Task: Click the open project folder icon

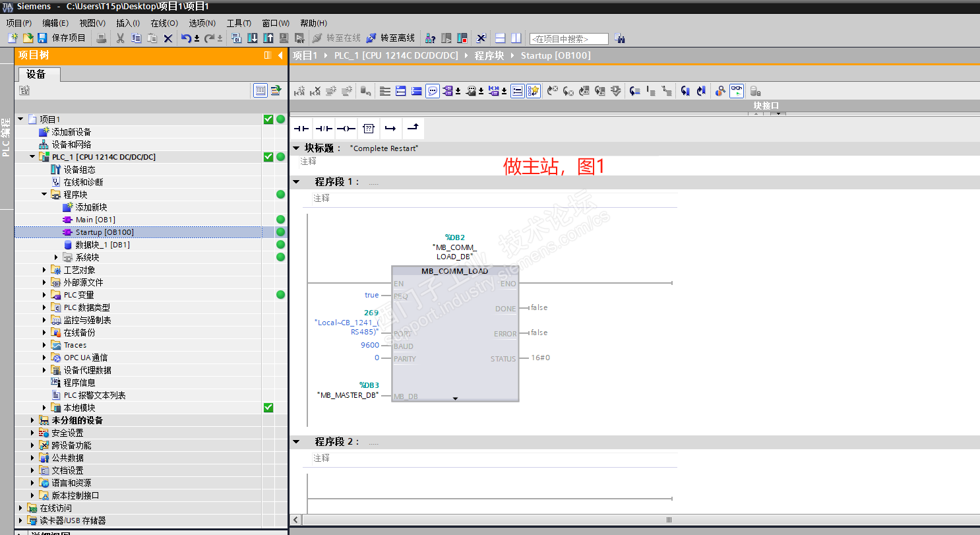Action: [28, 38]
